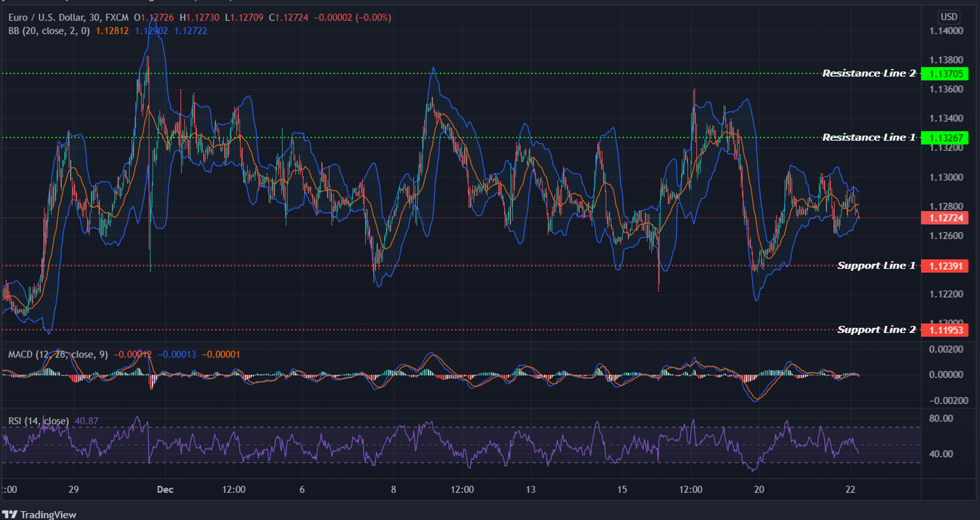Click the Support Line 1 text label
Screen dimensions: 980x520
(x=875, y=266)
